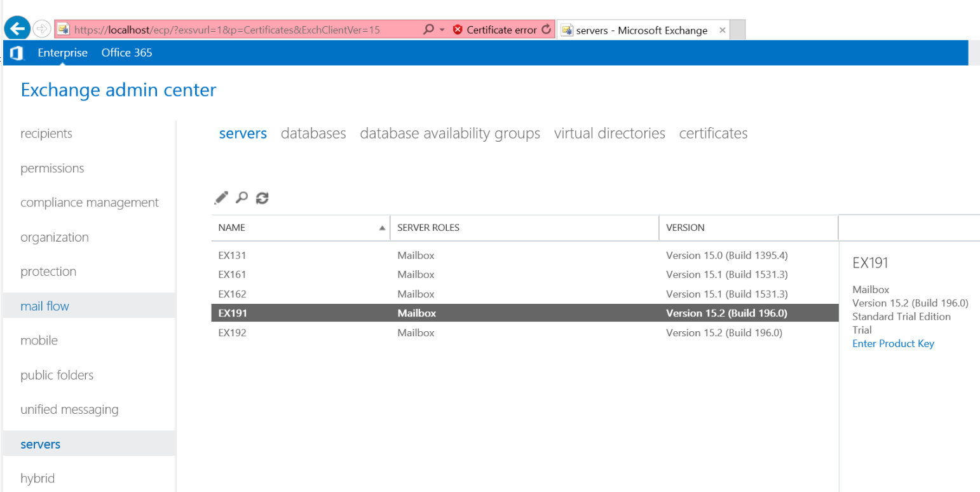Screen dimensions: 980x492
Task: Select server row EX162
Action: click(x=525, y=294)
